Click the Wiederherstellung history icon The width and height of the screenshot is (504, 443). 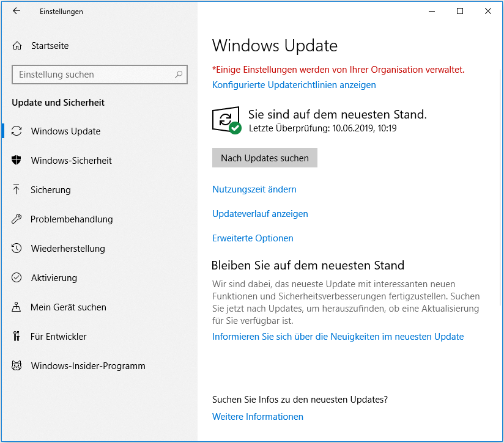(17, 248)
